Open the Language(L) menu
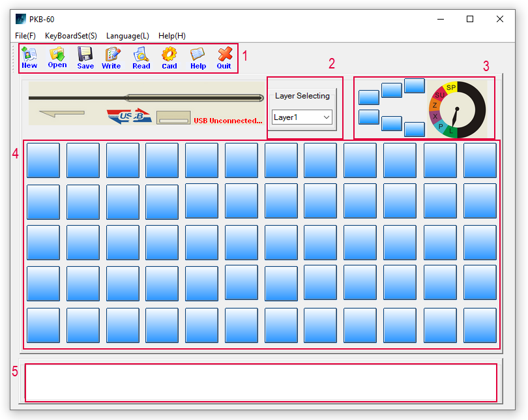 click(x=127, y=36)
